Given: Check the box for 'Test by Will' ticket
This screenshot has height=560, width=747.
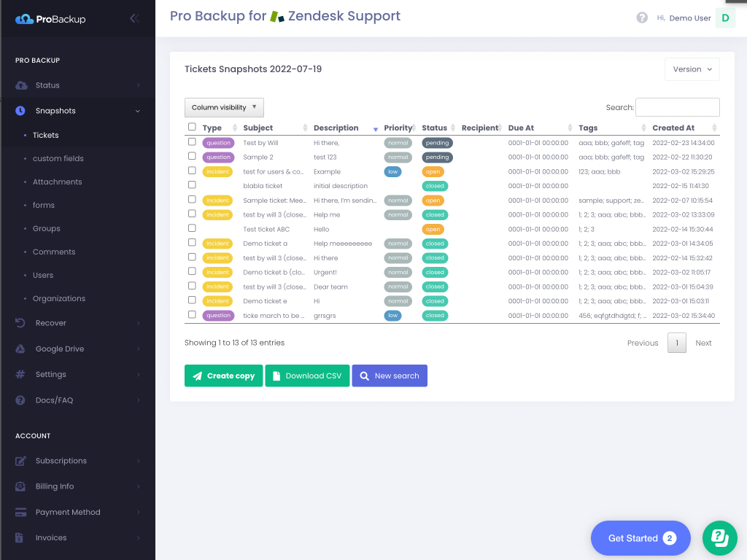Looking at the screenshot, I should click(192, 142).
